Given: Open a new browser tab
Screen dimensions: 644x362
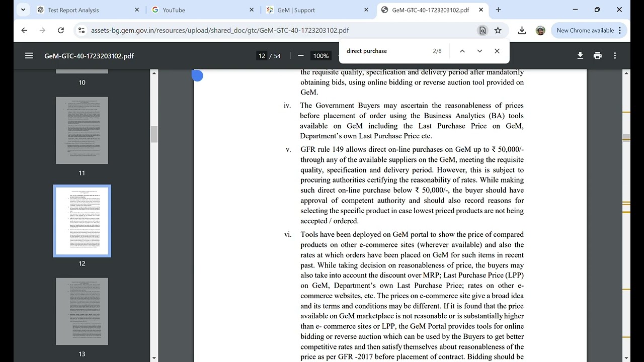Looking at the screenshot, I should pyautogui.click(x=498, y=10).
